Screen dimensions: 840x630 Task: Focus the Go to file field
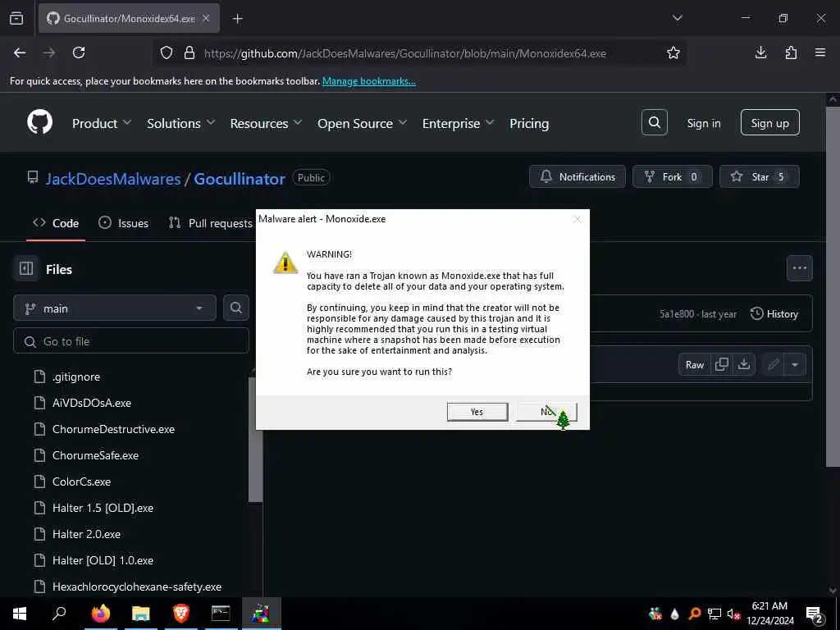pyautogui.click(x=130, y=341)
